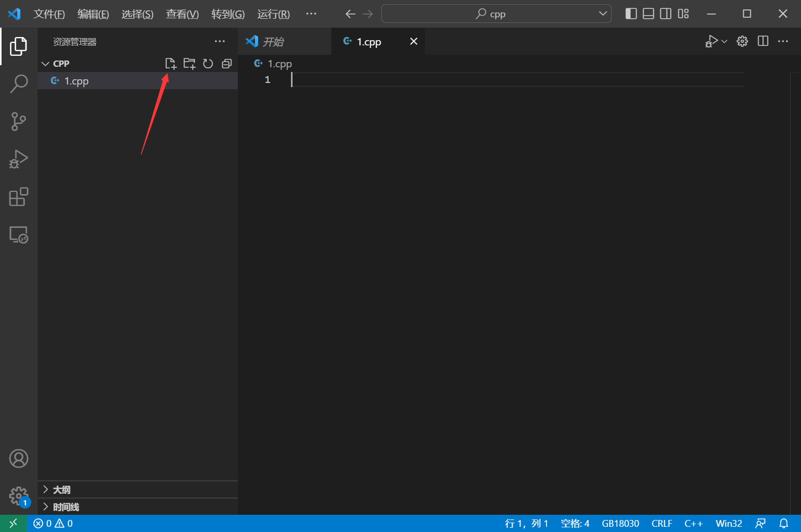The image size is (801, 532).
Task: Click 资源管理器 panel title
Action: click(x=75, y=42)
